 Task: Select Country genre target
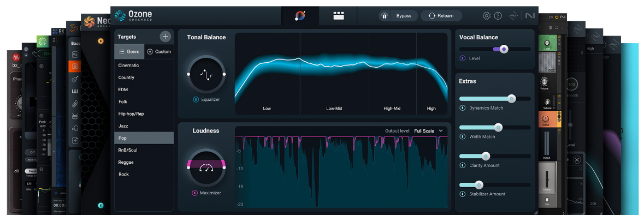144,77
